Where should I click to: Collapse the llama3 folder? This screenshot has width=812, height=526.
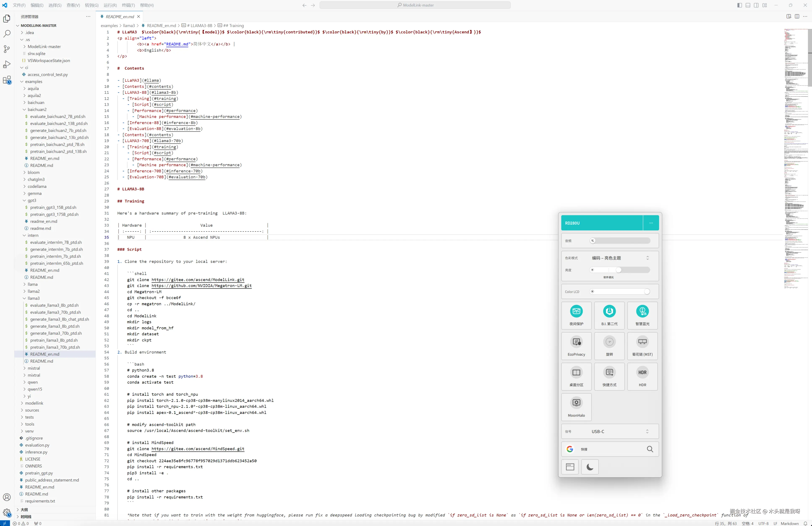point(33,298)
